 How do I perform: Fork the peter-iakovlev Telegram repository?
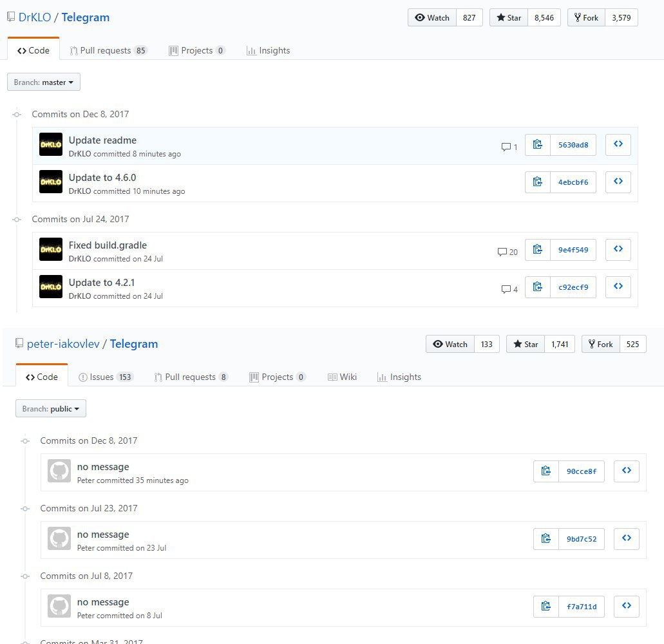601,345
